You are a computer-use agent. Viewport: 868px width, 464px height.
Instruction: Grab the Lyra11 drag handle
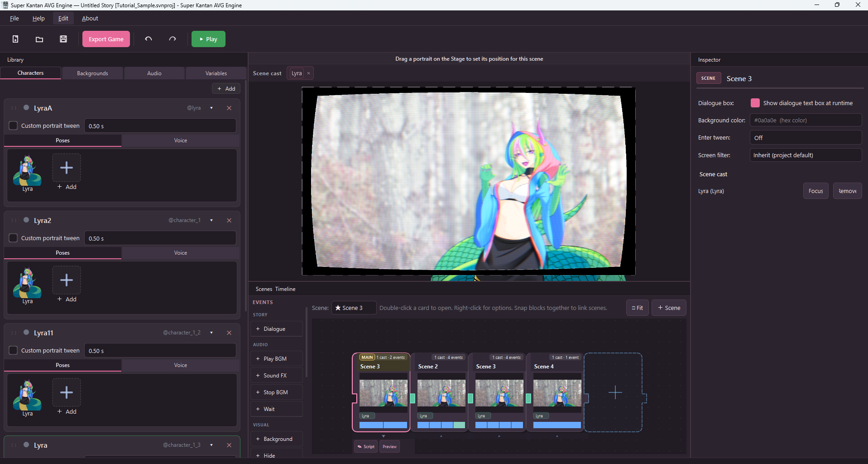[x=14, y=333]
